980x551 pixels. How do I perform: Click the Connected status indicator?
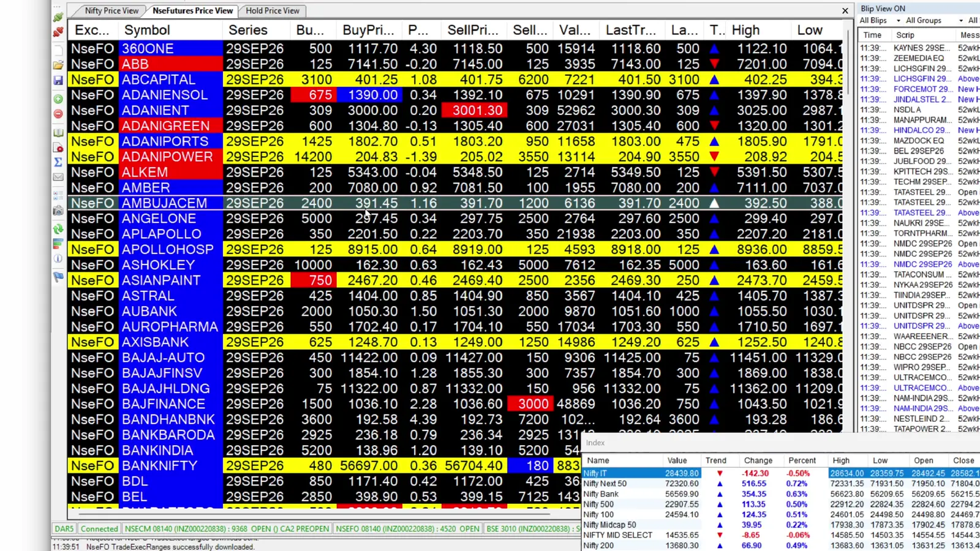coord(99,529)
